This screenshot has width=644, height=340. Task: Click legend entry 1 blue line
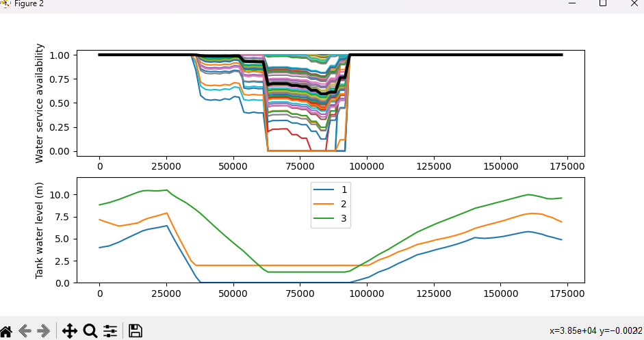point(324,189)
